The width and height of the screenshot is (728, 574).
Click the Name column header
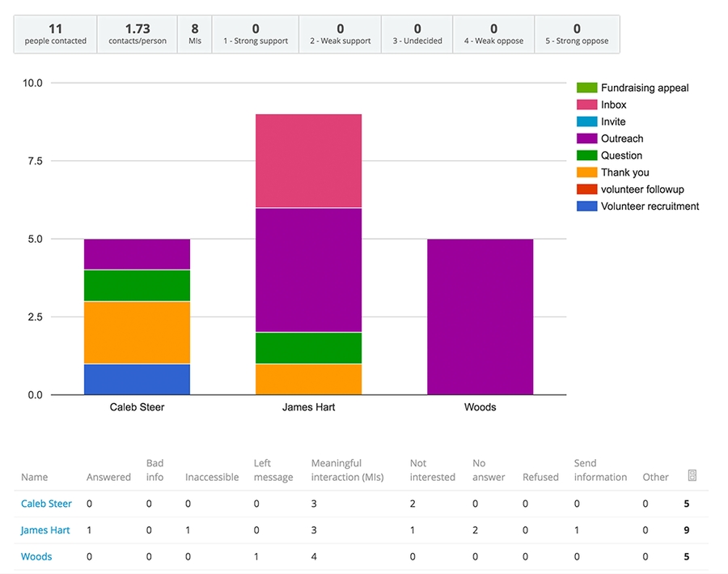pos(35,478)
